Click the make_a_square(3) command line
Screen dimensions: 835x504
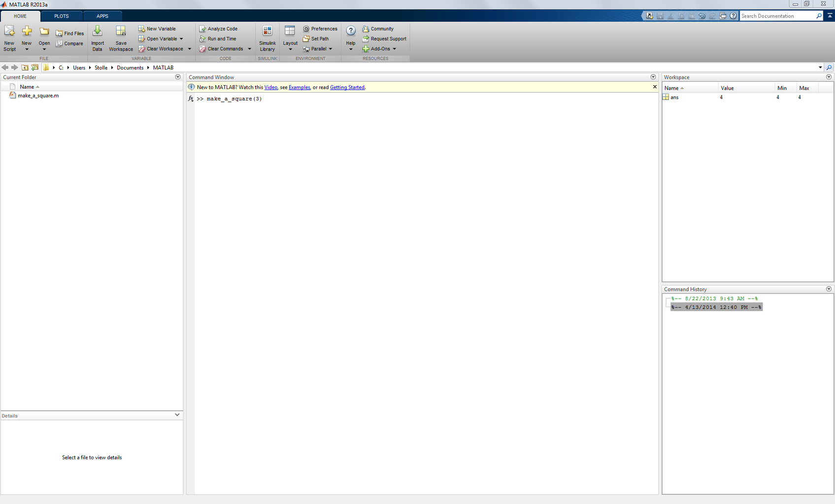click(x=234, y=98)
